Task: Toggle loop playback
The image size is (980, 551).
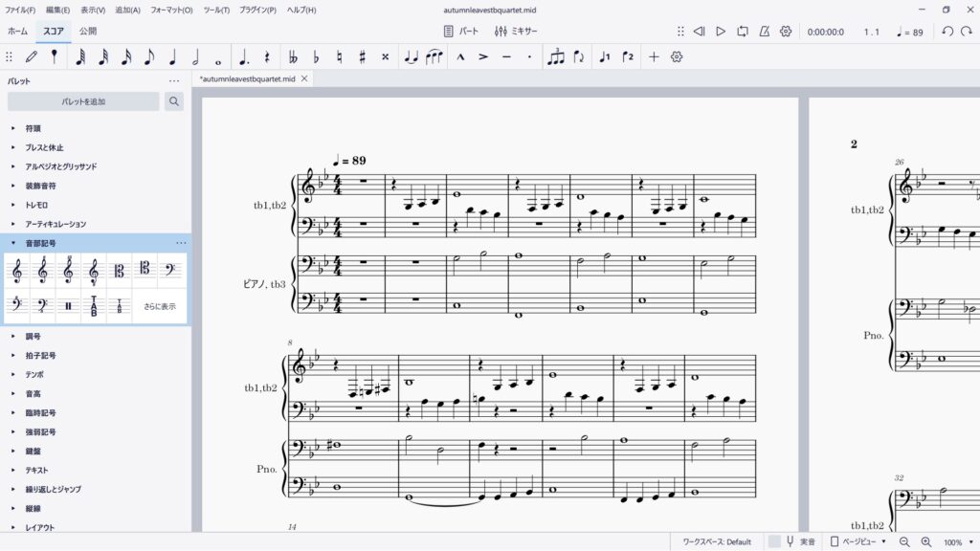Action: click(x=743, y=32)
